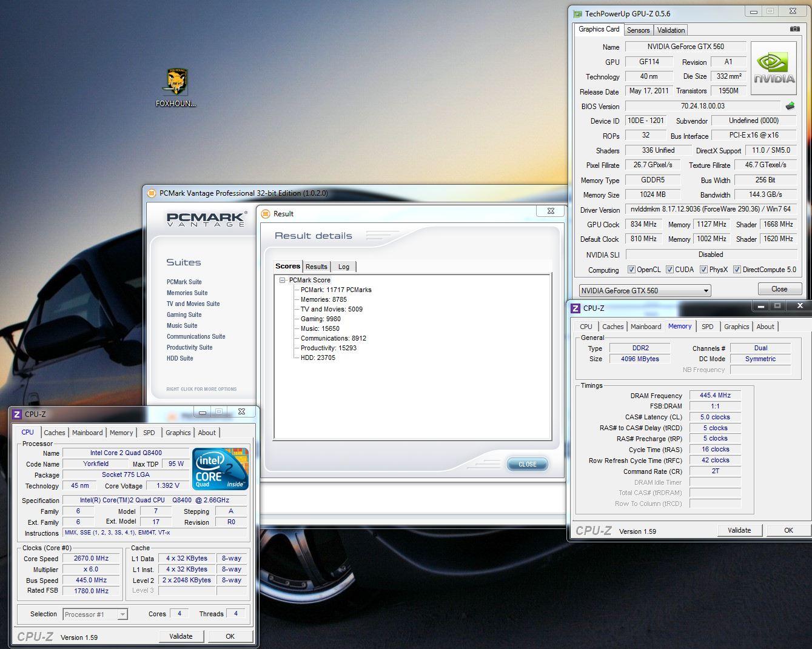Open Music Suite link
The height and width of the screenshot is (649, 812).
[182, 325]
